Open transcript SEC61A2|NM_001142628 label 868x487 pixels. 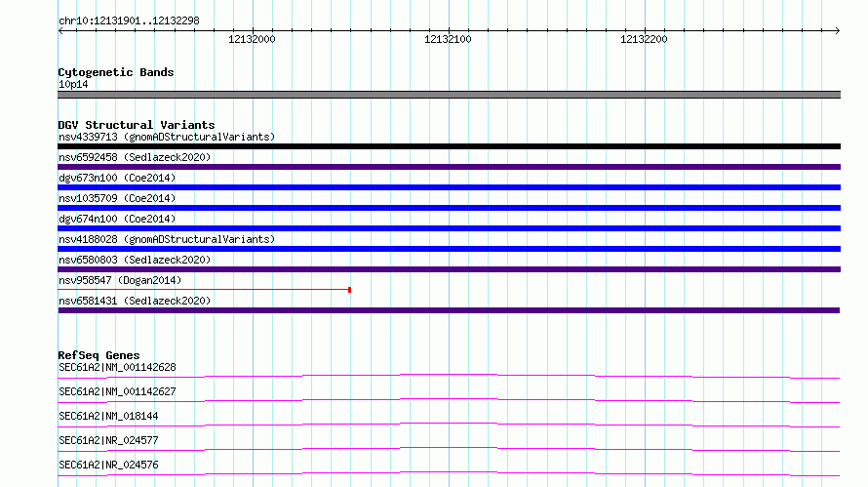pyautogui.click(x=117, y=367)
